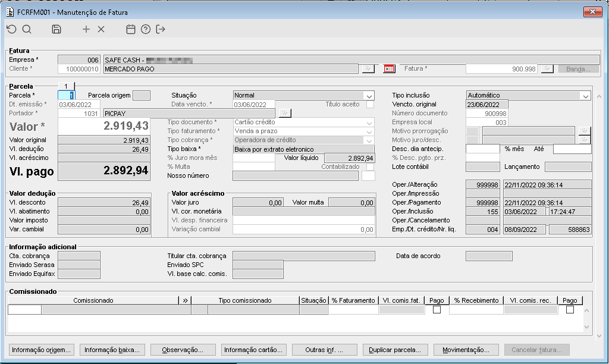Click the Desc. dia antecip. input field
This screenshot has height=364, width=609.
(x=483, y=149)
